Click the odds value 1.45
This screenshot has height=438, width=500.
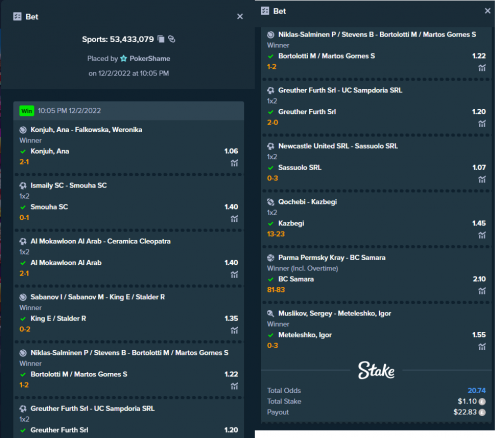click(x=479, y=223)
